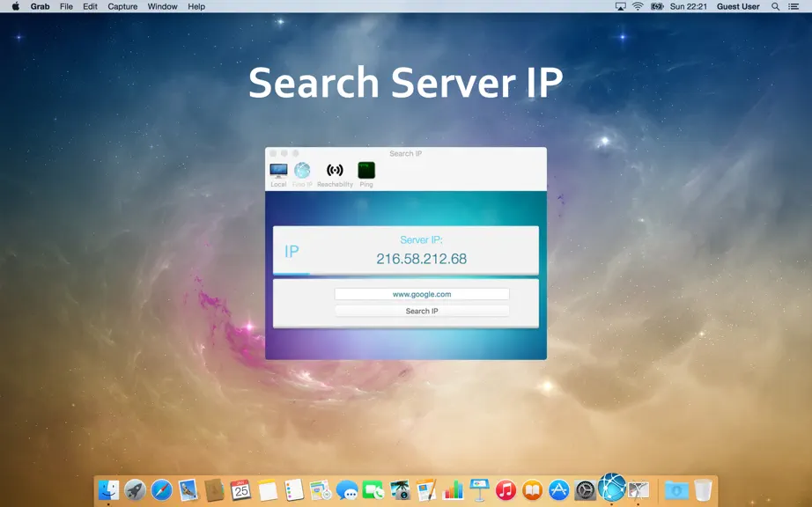Open Spotlight search in menu bar
This screenshot has width=812, height=507.
[x=775, y=7]
